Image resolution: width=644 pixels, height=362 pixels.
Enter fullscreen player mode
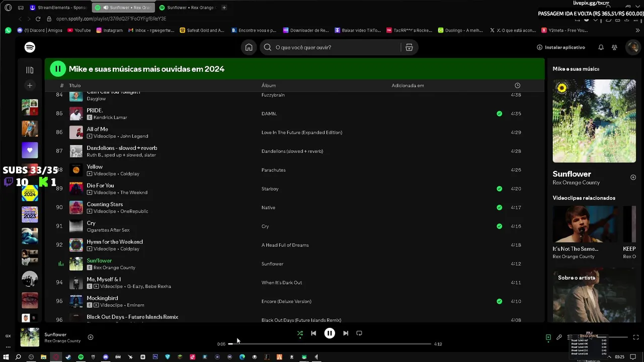pos(635,337)
